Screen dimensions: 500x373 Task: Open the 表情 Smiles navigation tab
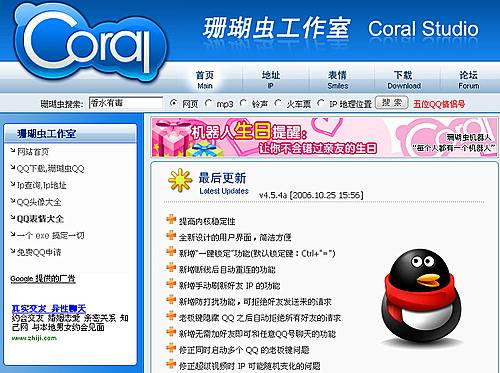coord(337,80)
